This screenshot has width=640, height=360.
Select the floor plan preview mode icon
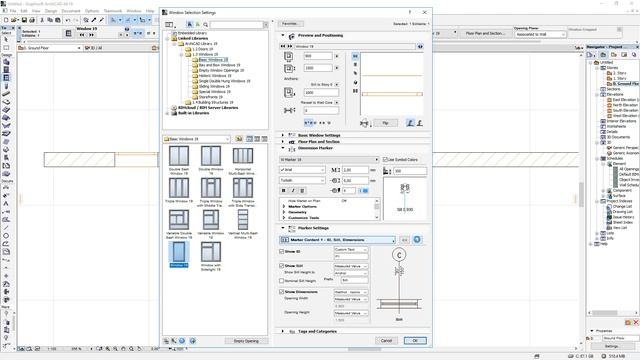[x=355, y=56]
